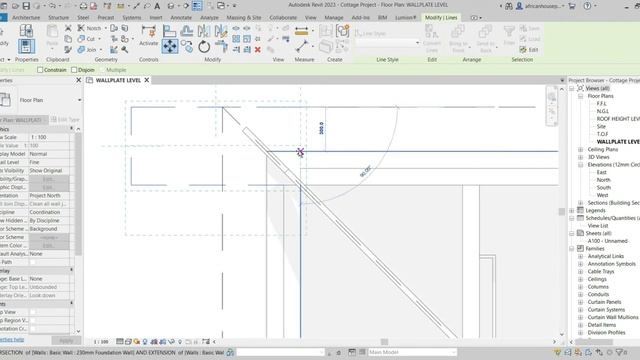Expand the 3D Views tree node
640x360 pixels.
coord(580,157)
